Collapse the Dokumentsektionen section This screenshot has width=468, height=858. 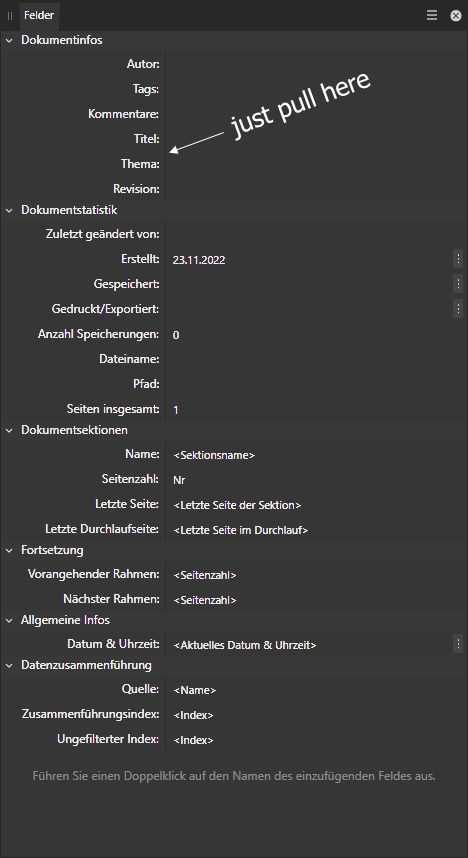tap(9, 430)
